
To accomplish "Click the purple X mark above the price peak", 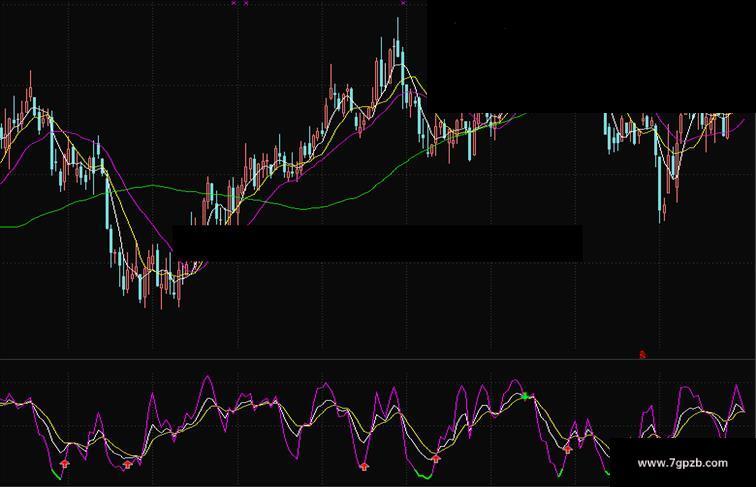I will pos(404,3).
